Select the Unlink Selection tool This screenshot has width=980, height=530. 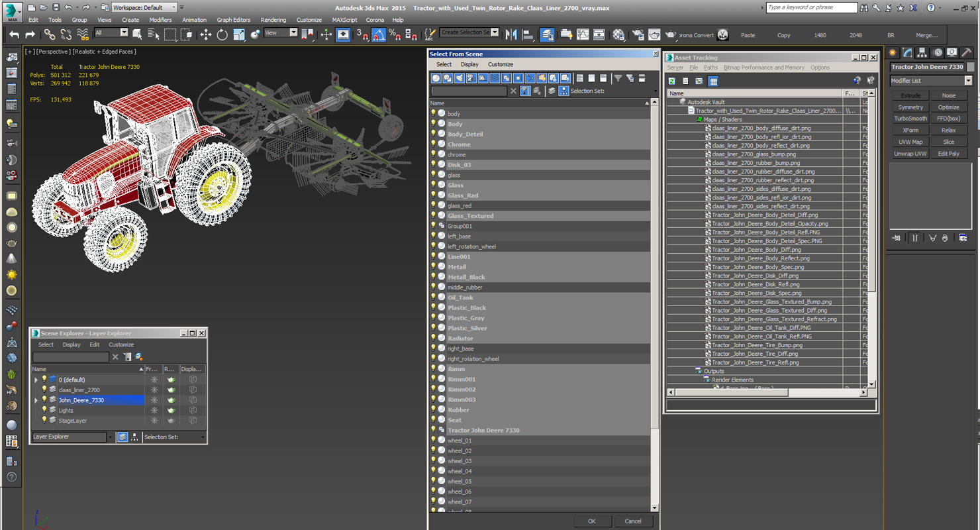coord(66,34)
